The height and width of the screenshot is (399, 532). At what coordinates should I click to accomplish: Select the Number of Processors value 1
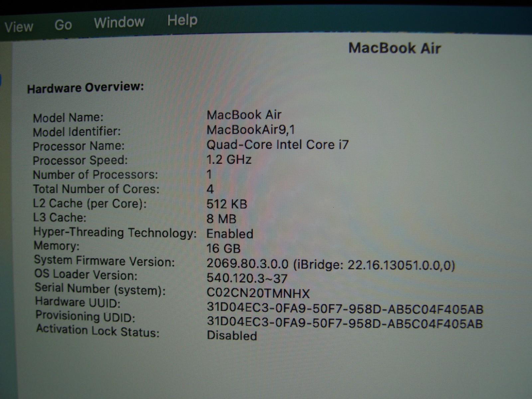click(209, 174)
